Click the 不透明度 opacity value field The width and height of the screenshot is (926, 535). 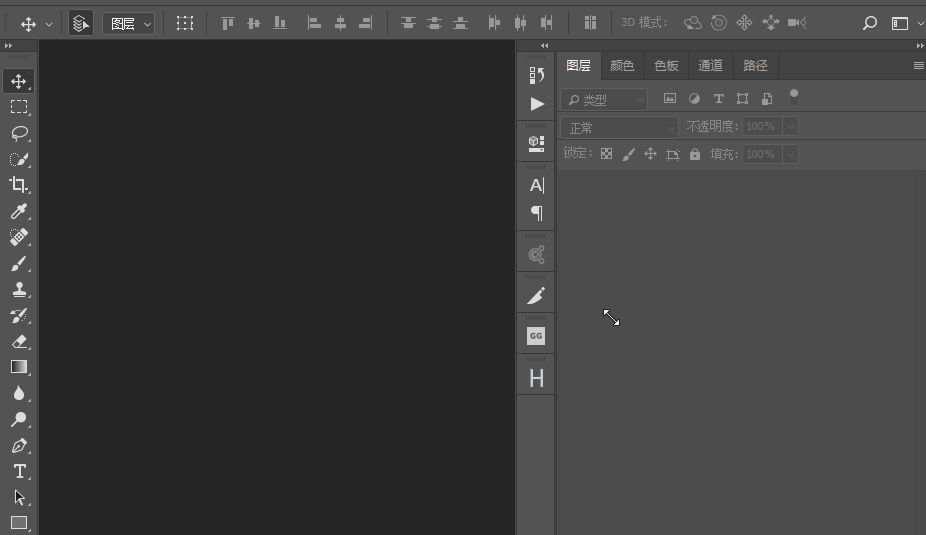point(762,126)
